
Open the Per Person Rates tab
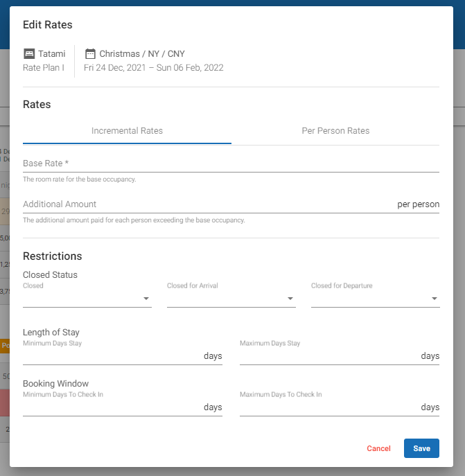pos(335,131)
